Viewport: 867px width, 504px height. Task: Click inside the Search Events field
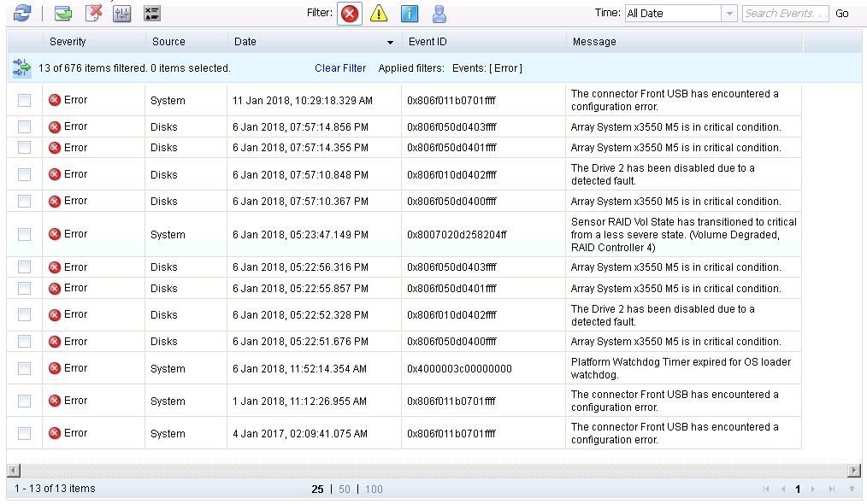point(784,13)
